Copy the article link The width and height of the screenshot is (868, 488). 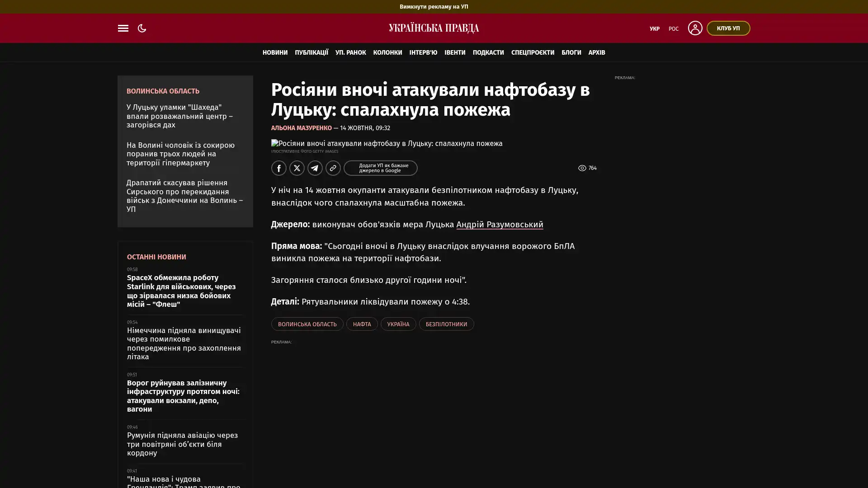tap(333, 168)
